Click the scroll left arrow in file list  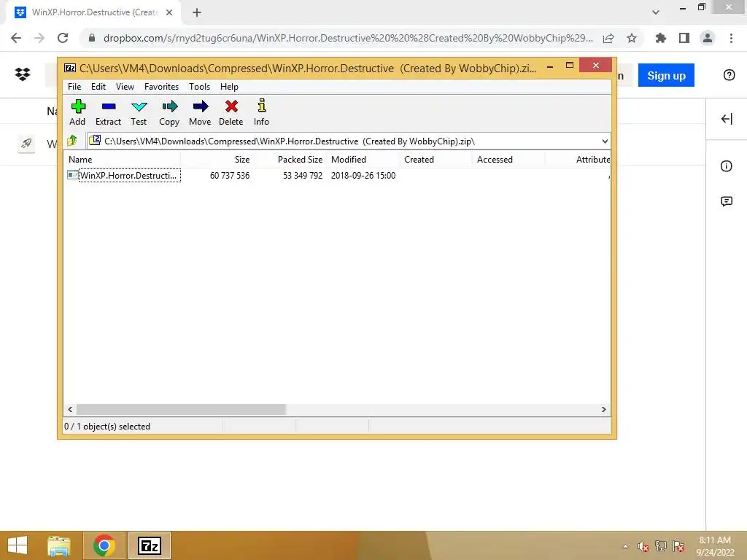(x=70, y=409)
